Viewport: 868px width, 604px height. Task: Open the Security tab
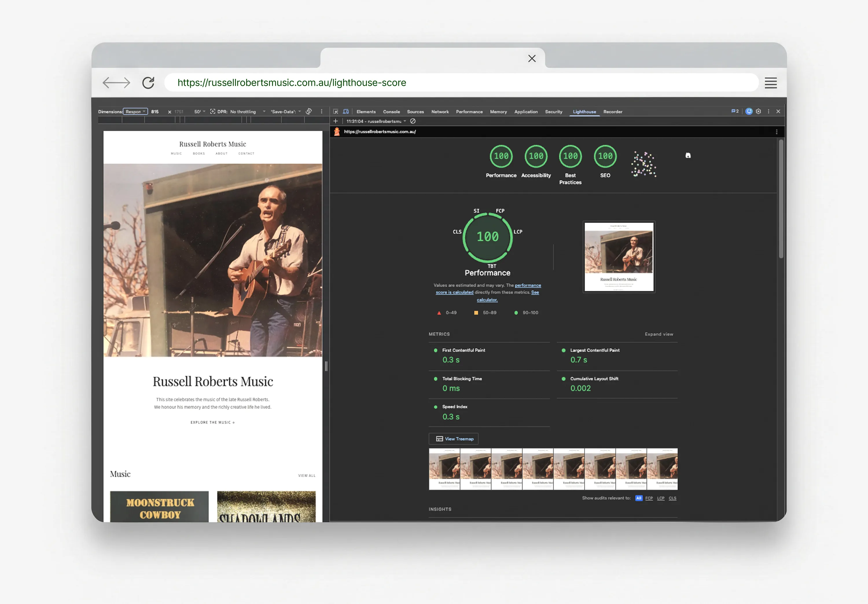point(553,112)
